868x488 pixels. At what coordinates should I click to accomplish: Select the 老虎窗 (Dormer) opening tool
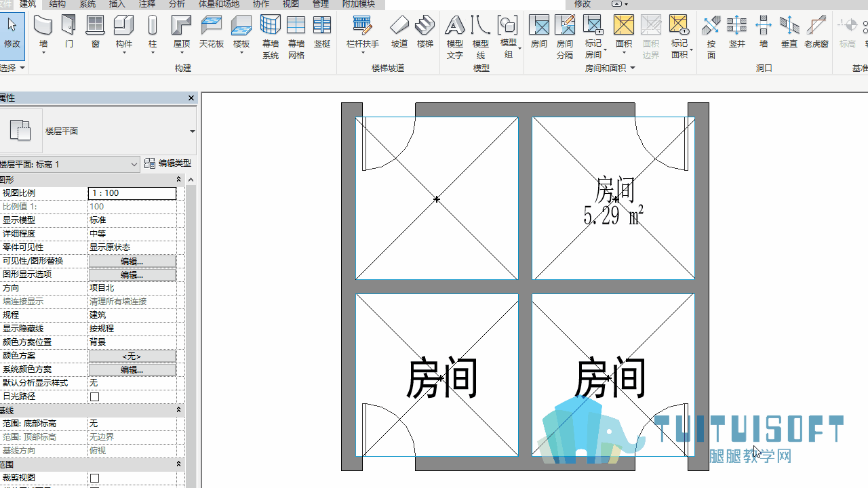pos(816,33)
